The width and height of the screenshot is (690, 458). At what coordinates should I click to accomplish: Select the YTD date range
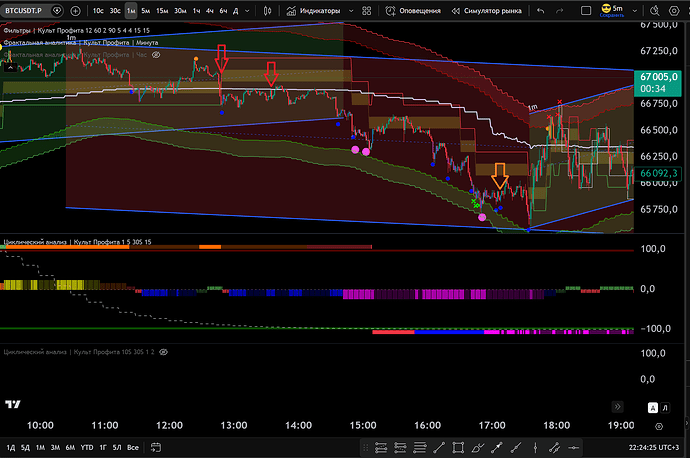88,447
